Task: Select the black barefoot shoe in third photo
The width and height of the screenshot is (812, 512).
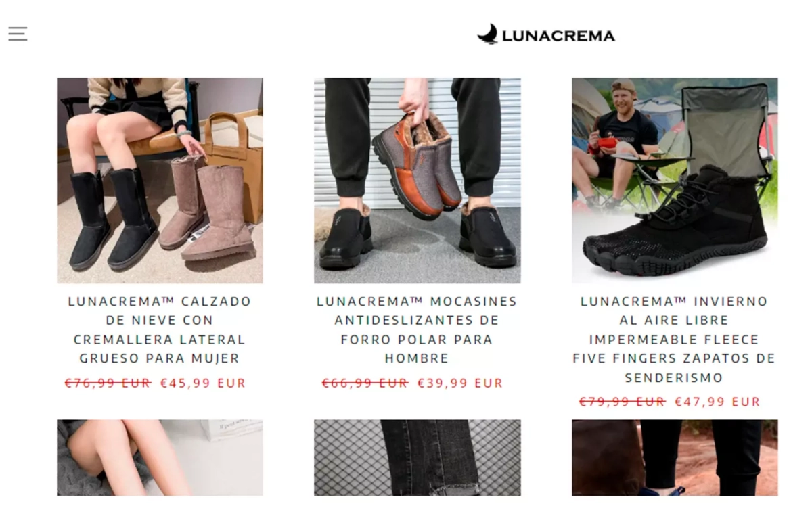Action: (675, 222)
